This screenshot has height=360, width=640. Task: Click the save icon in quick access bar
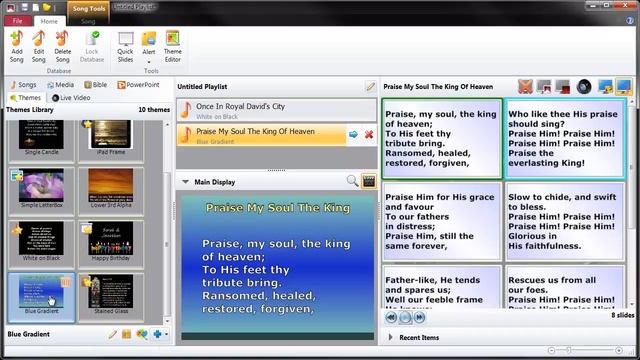24,7
